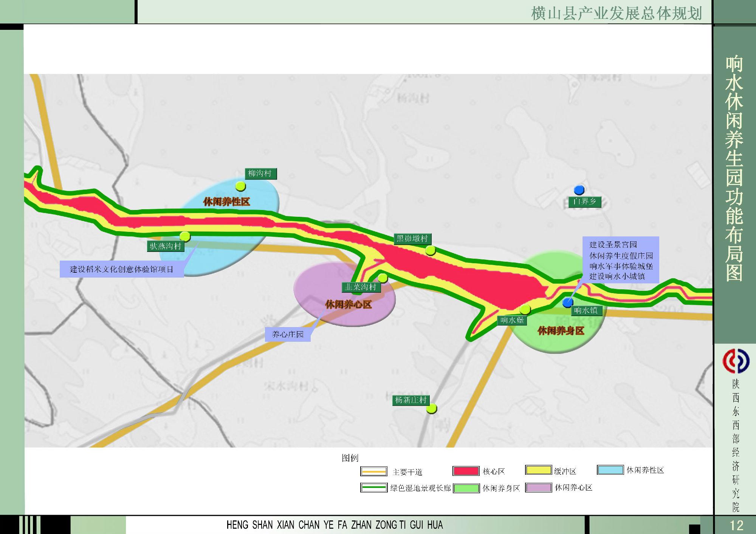Click the blue marker above 白界乡 label
The height and width of the screenshot is (534, 756).
579,190
